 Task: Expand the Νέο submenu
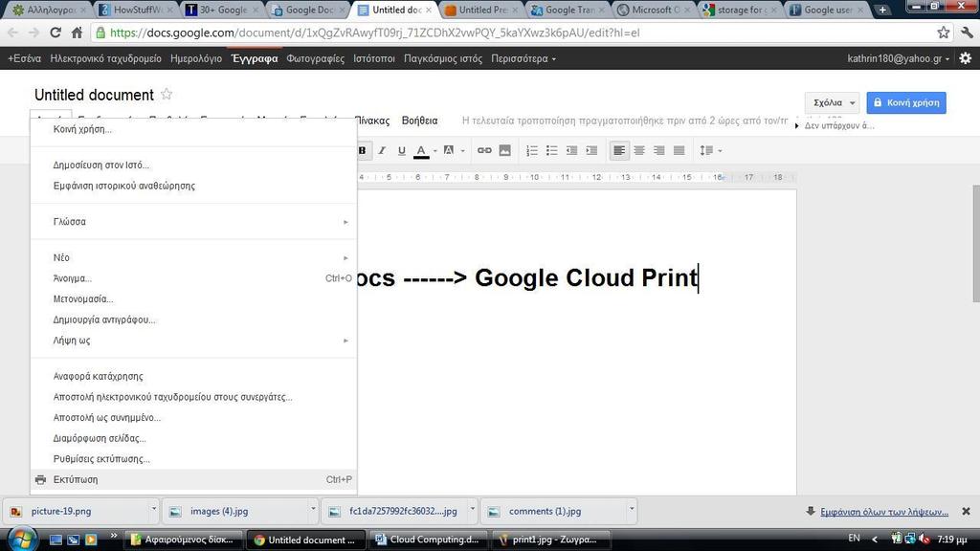(193, 257)
